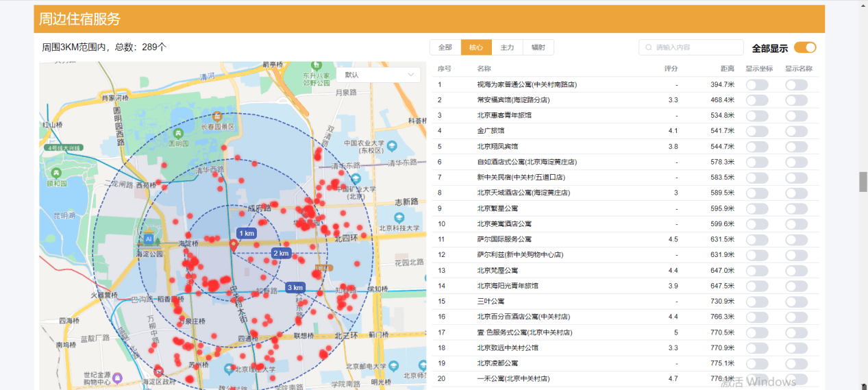
Task: Turn off the 全部显示 switch
Action: [805, 47]
